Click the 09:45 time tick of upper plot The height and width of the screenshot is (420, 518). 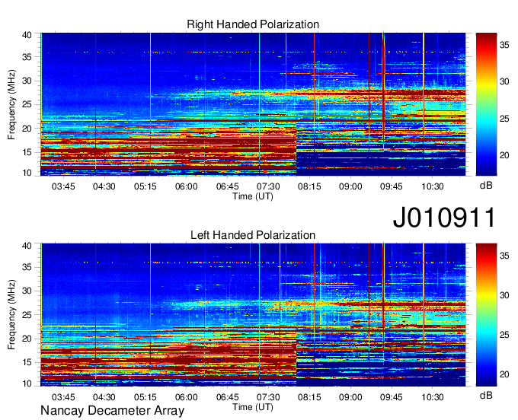click(391, 186)
